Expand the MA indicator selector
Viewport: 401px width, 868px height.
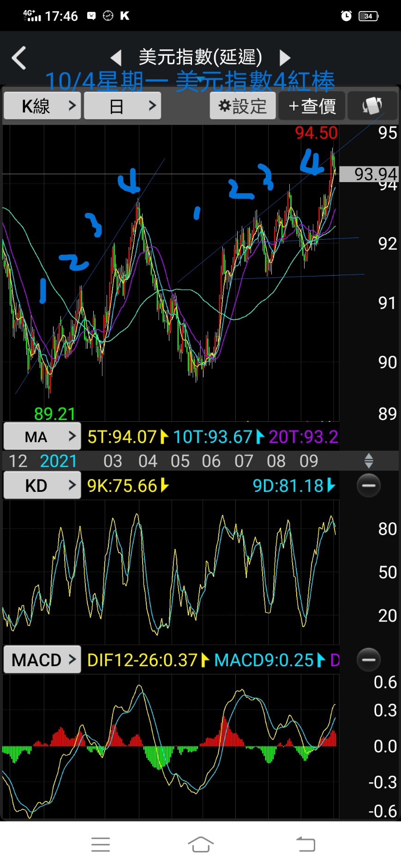42,436
